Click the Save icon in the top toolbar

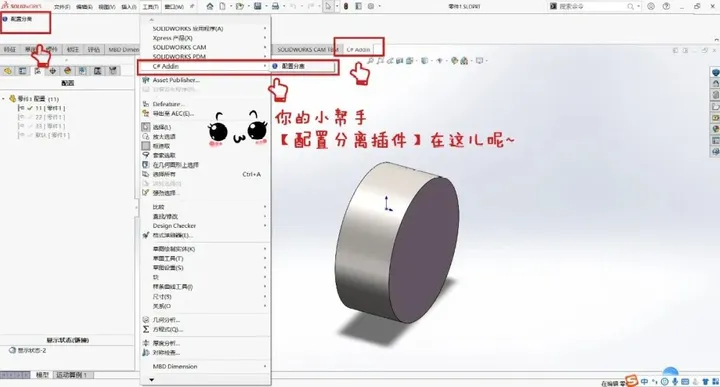coord(258,6)
